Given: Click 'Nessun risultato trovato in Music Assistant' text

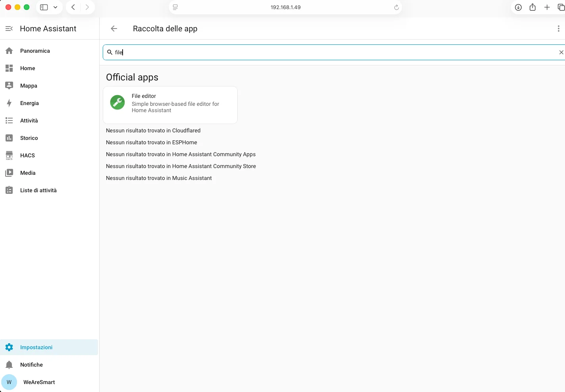Looking at the screenshot, I should (159, 178).
